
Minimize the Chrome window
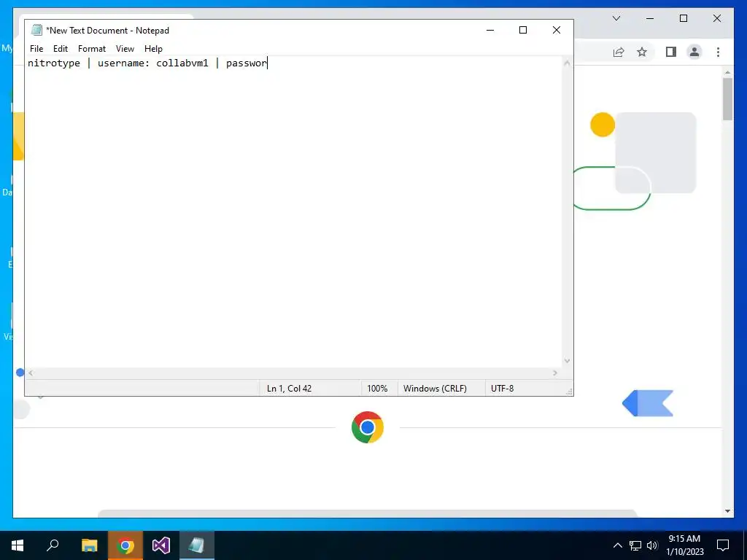[x=650, y=18]
